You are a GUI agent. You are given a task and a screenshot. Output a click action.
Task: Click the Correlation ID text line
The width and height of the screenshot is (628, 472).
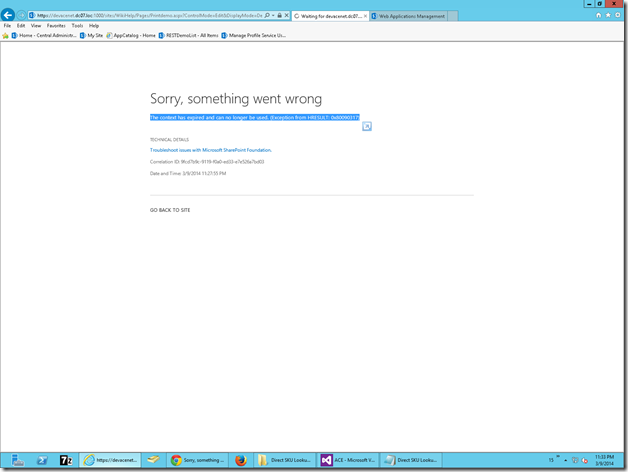coord(207,162)
